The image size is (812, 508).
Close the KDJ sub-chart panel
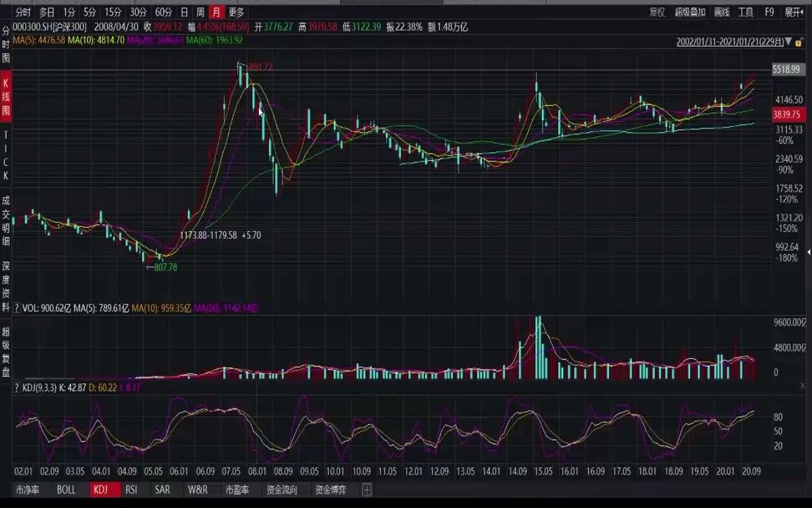(802, 386)
